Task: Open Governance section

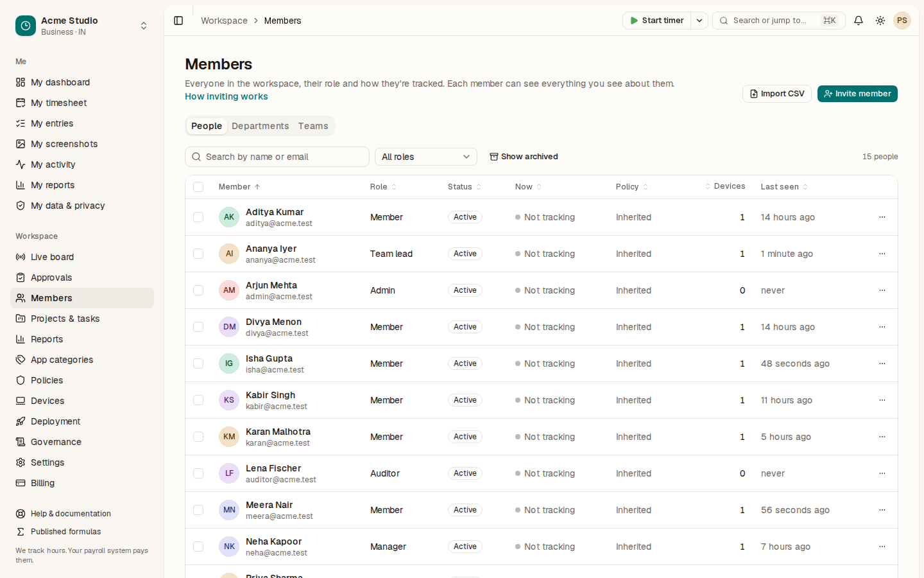Action: [82, 442]
